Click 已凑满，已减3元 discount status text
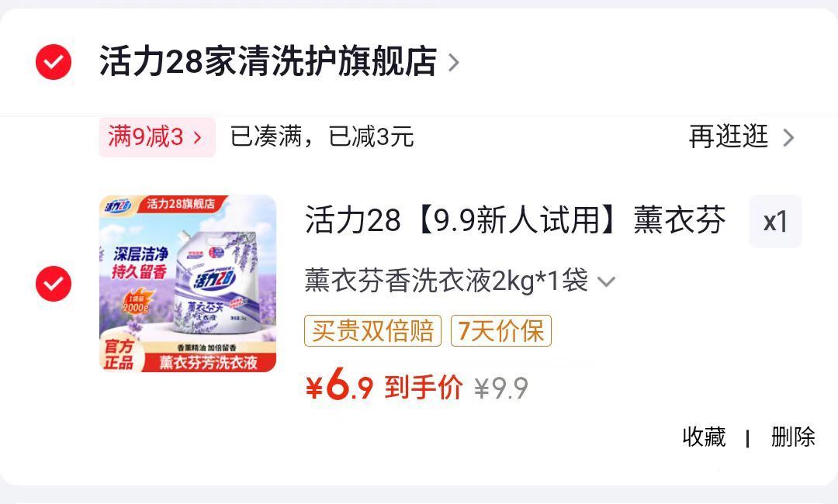 tap(322, 137)
